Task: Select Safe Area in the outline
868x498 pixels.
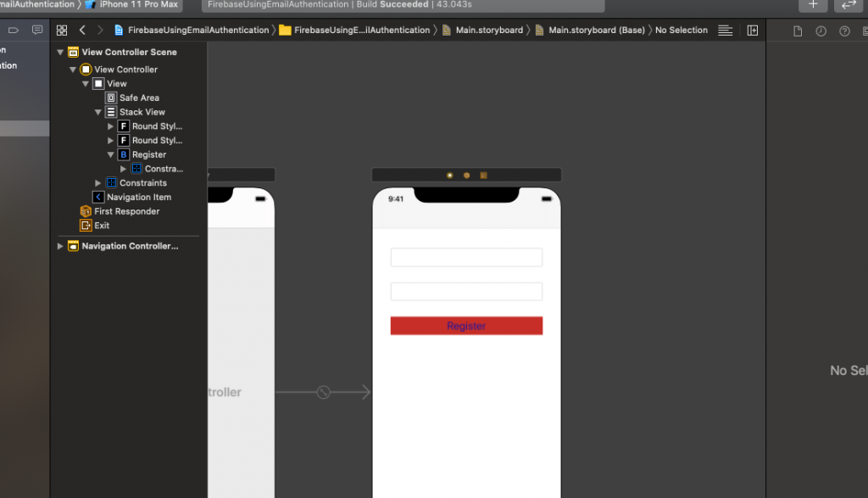Action: (x=140, y=98)
